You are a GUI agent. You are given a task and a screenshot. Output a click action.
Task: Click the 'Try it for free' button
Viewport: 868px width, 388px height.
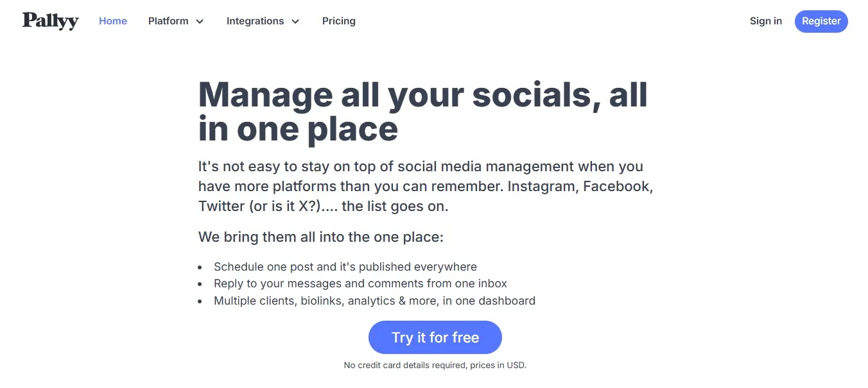(x=435, y=337)
